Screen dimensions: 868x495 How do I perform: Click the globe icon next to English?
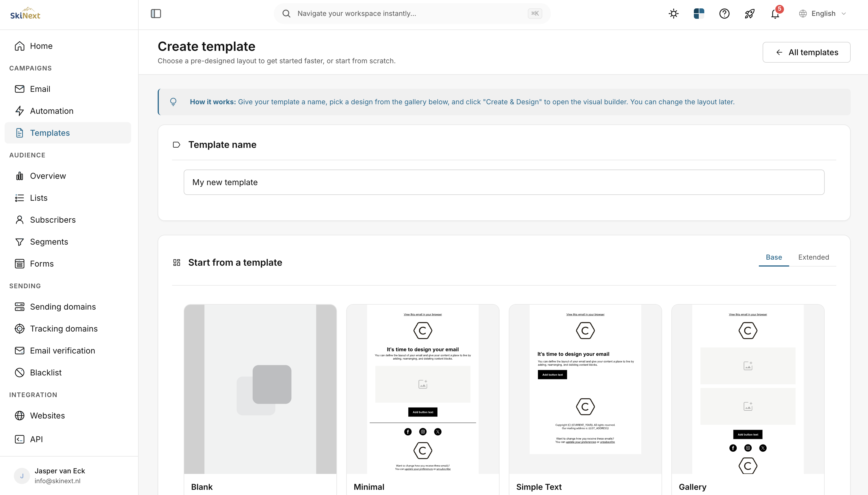pyautogui.click(x=803, y=14)
